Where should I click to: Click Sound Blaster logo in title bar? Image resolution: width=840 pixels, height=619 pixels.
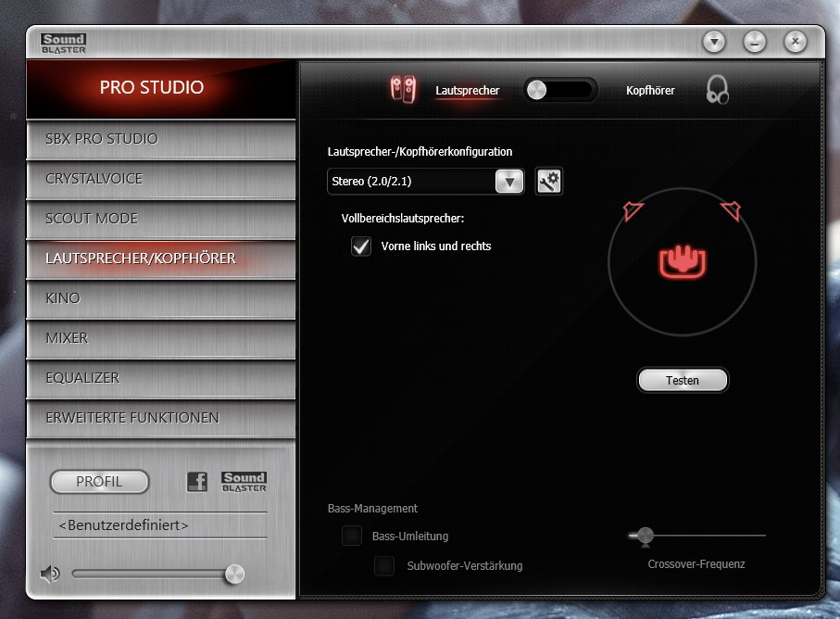[x=63, y=44]
